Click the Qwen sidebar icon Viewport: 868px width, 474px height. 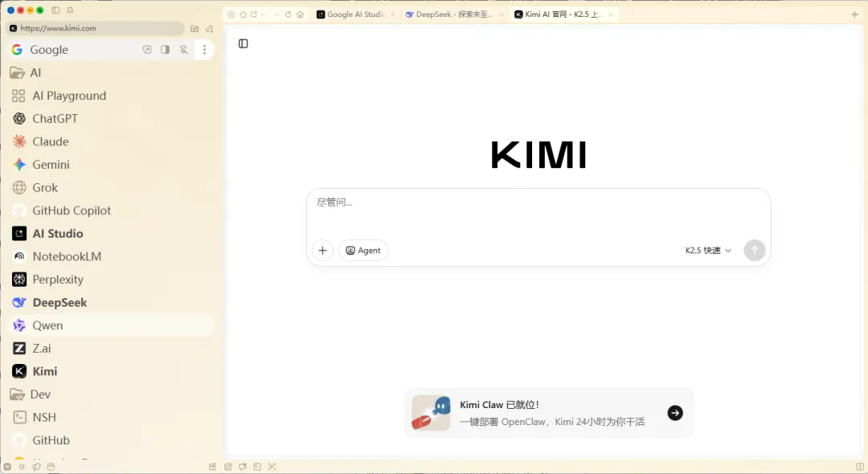coord(19,325)
